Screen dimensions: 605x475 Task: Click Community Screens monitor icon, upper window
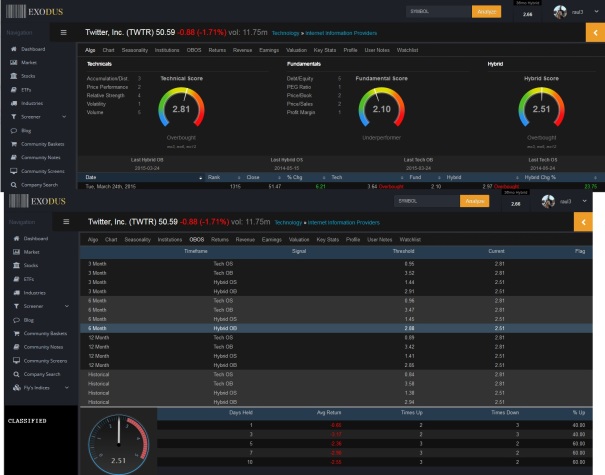coord(14,171)
